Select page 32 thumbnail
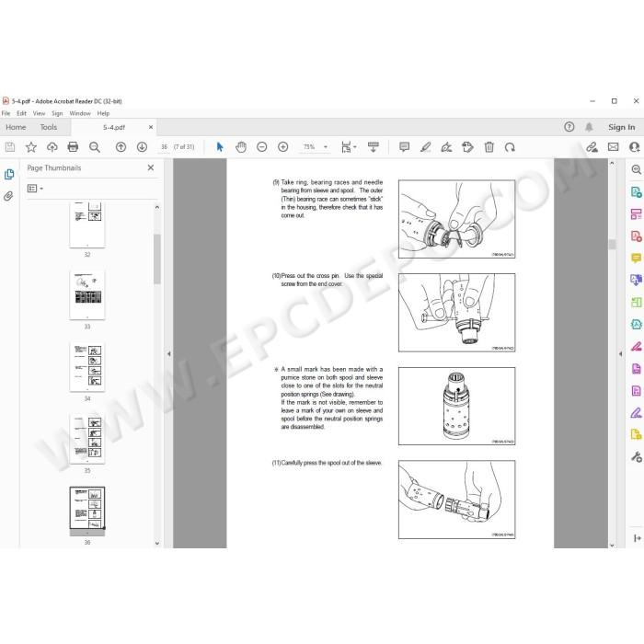Image resolution: width=644 pixels, height=644 pixels. point(87,224)
